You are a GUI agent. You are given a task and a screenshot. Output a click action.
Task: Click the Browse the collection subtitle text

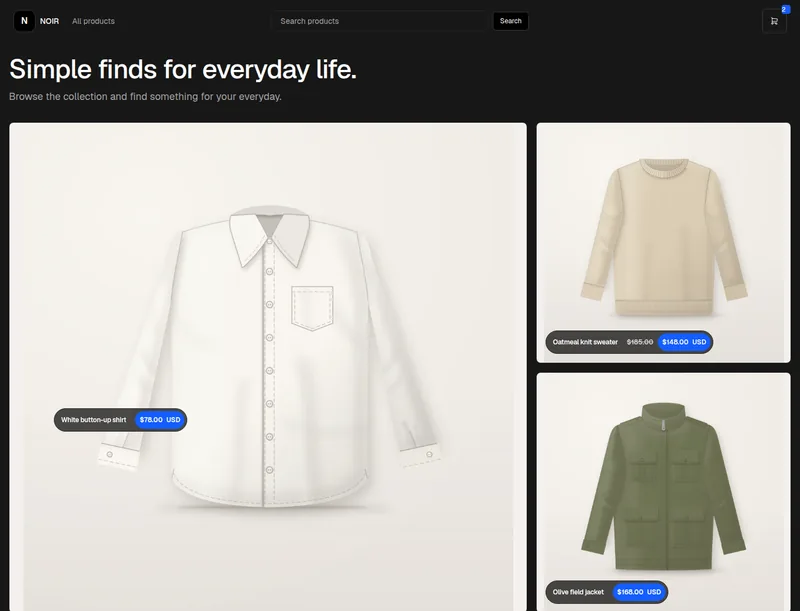coord(145,96)
